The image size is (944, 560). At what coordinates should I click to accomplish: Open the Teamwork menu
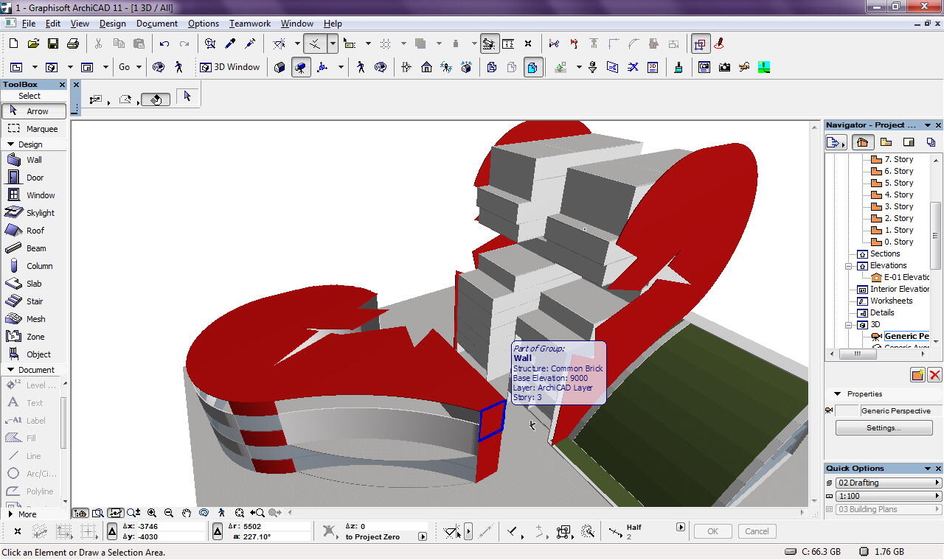coord(250,24)
